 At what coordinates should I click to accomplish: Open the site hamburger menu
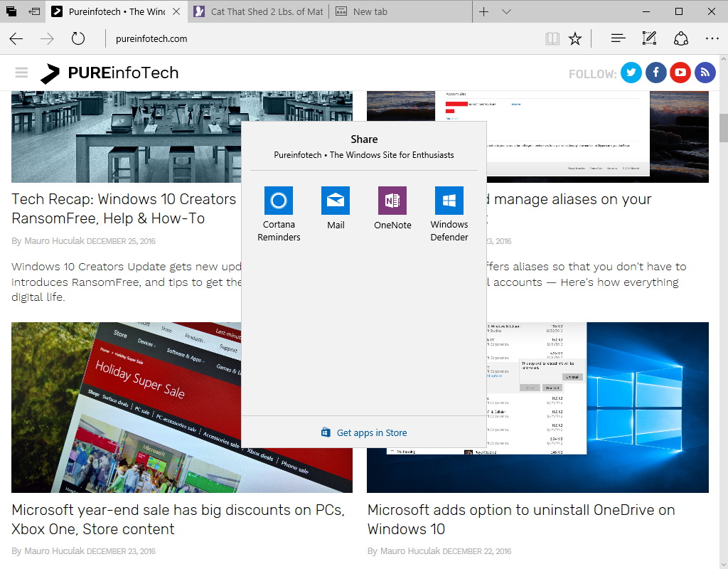coord(21,73)
